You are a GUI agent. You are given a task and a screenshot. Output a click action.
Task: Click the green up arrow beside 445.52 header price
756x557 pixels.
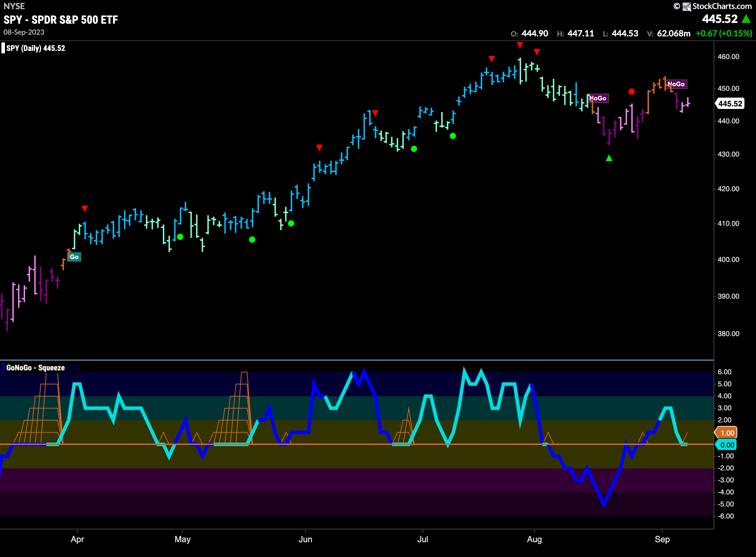[746, 19]
